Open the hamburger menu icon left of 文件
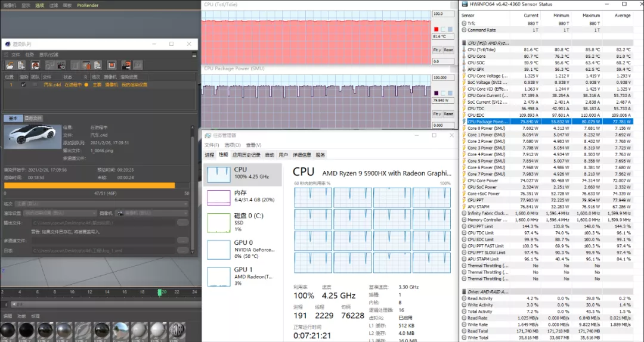 6,55
